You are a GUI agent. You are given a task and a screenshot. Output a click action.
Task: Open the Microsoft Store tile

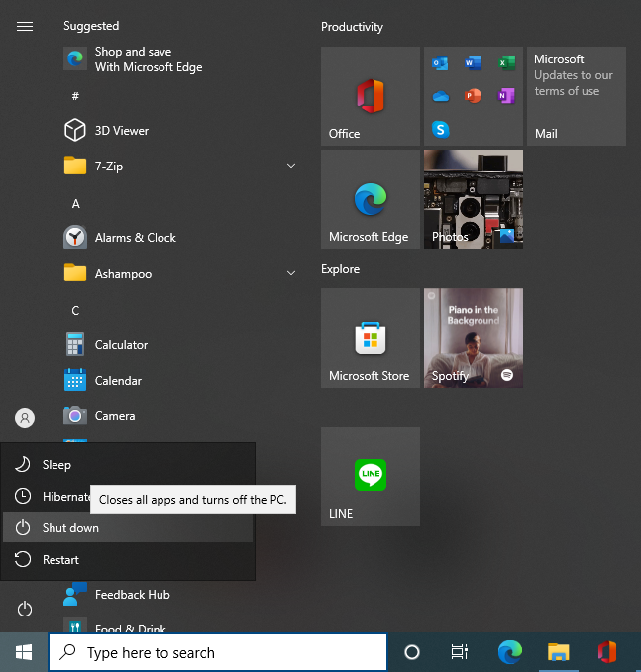point(371,338)
